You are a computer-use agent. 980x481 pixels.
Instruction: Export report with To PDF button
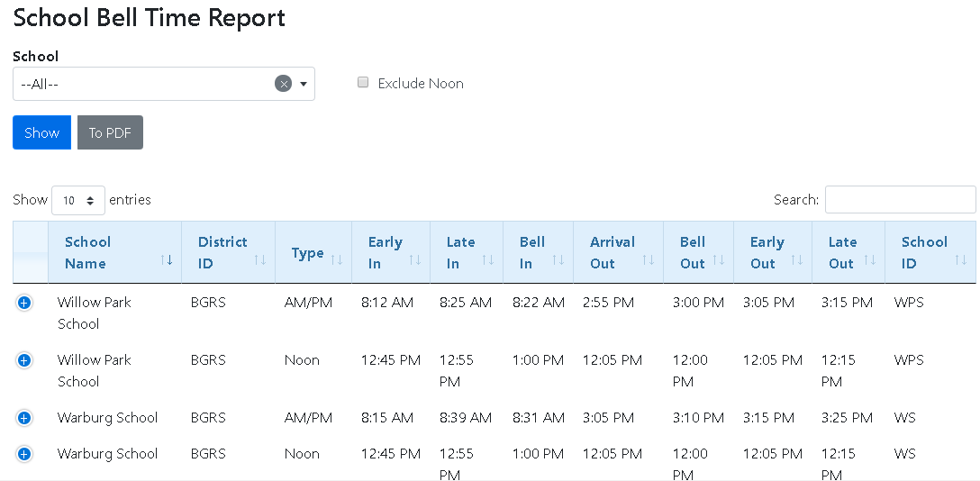[110, 132]
